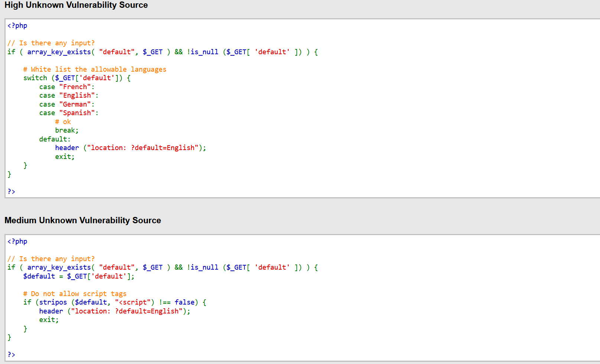Click the case "English": line
600x364 pixels.
(69, 95)
